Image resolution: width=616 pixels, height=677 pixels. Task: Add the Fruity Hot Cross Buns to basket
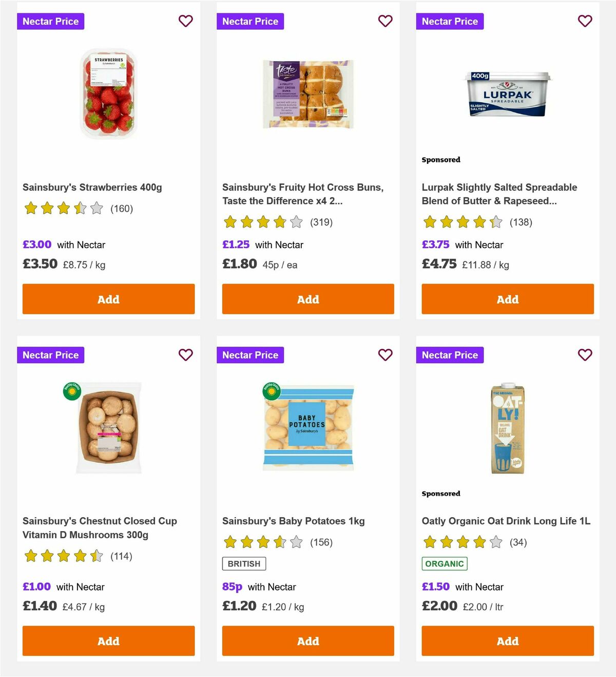pos(308,298)
